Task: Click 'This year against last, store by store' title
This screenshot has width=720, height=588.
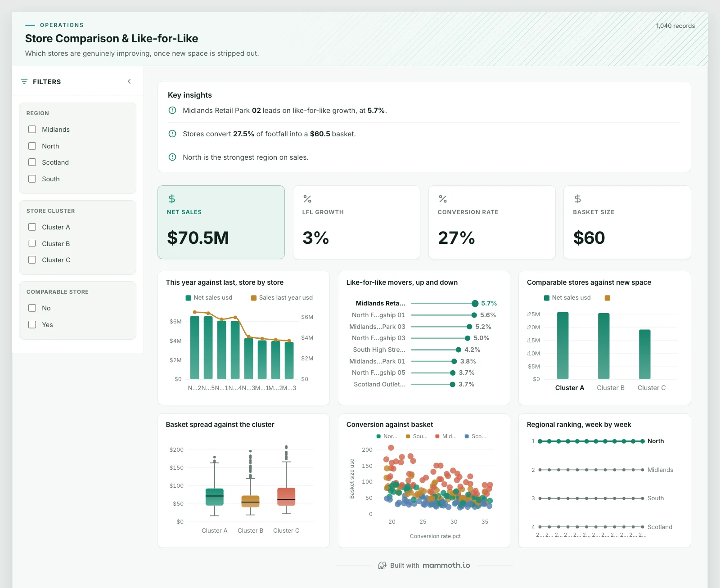Action: (x=225, y=283)
